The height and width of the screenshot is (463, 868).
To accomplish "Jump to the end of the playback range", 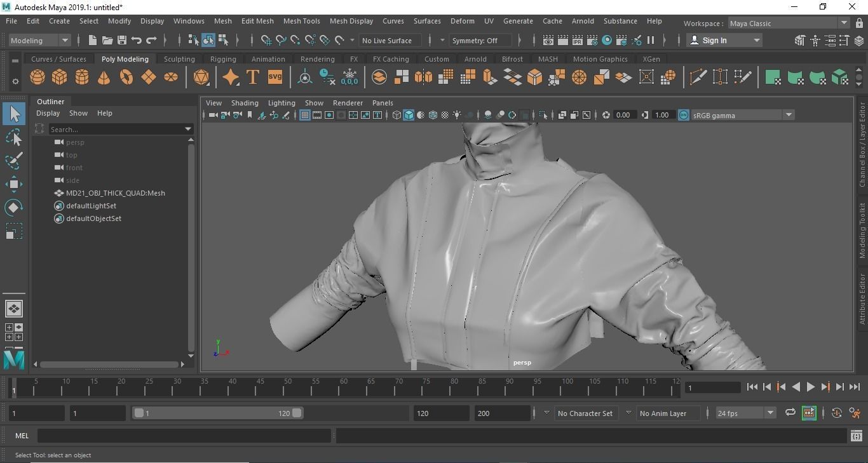I will [855, 387].
